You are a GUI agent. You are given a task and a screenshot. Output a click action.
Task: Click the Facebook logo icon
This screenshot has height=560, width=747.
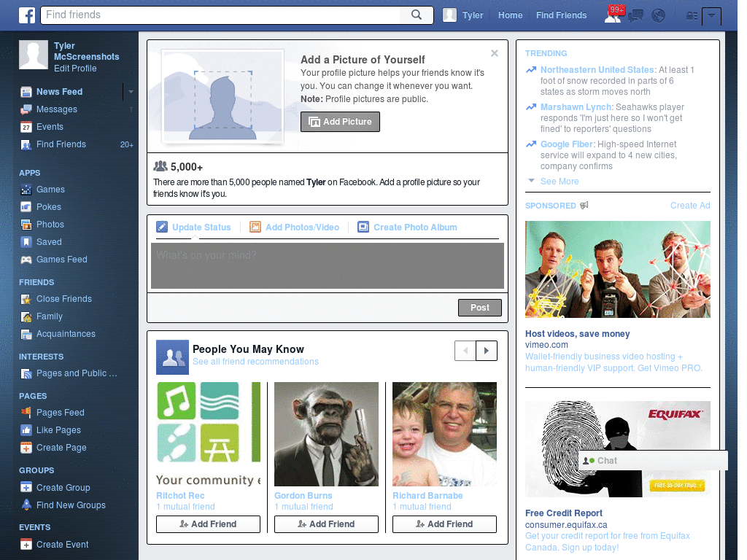tap(27, 15)
